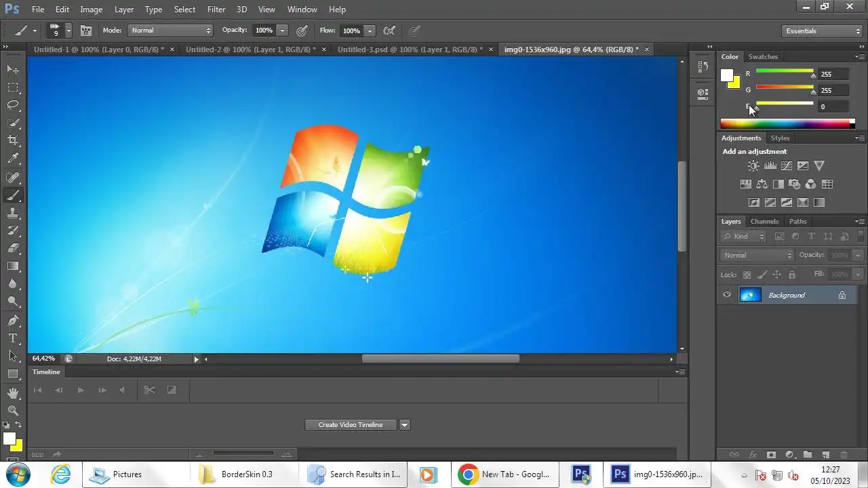Toggle lock position

[776, 274]
